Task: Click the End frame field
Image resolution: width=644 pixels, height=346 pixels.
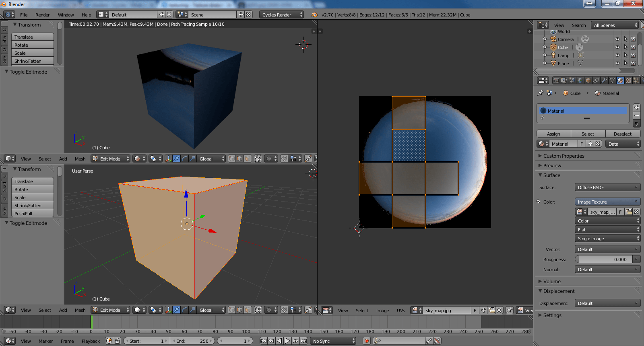Action: [x=193, y=341]
